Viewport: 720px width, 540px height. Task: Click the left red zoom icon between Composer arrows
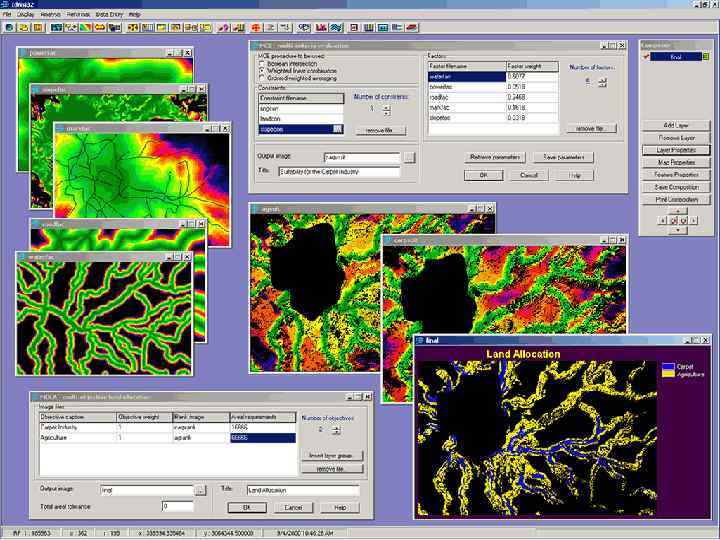click(x=673, y=220)
